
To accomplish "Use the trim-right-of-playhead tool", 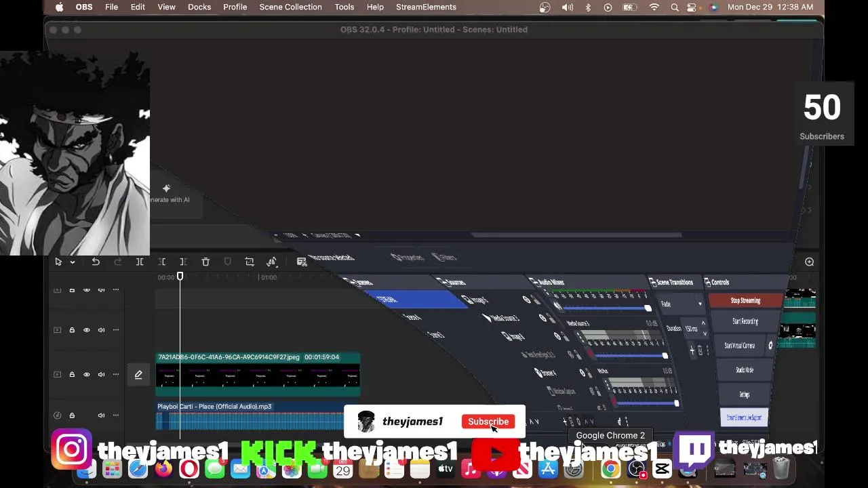I will (x=183, y=262).
